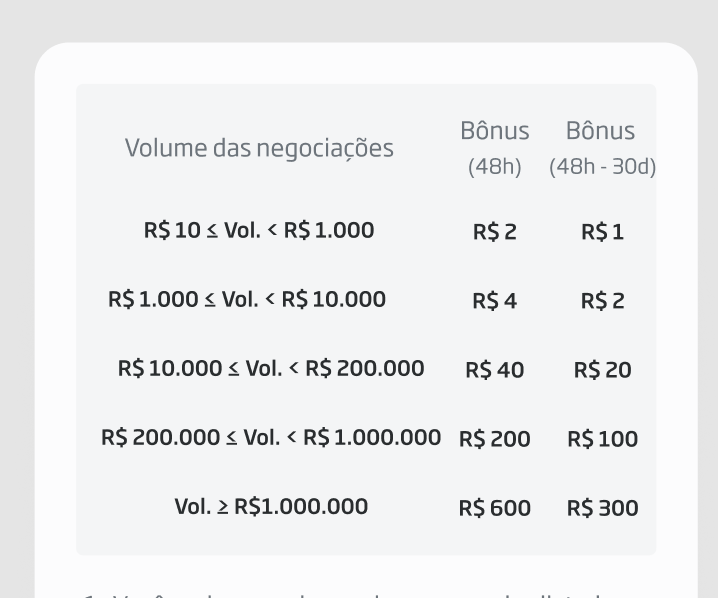Select the "R$ 10.000 ≤ Vol. < R$ 200.000" range
The image size is (718, 598).
pyautogui.click(x=271, y=368)
